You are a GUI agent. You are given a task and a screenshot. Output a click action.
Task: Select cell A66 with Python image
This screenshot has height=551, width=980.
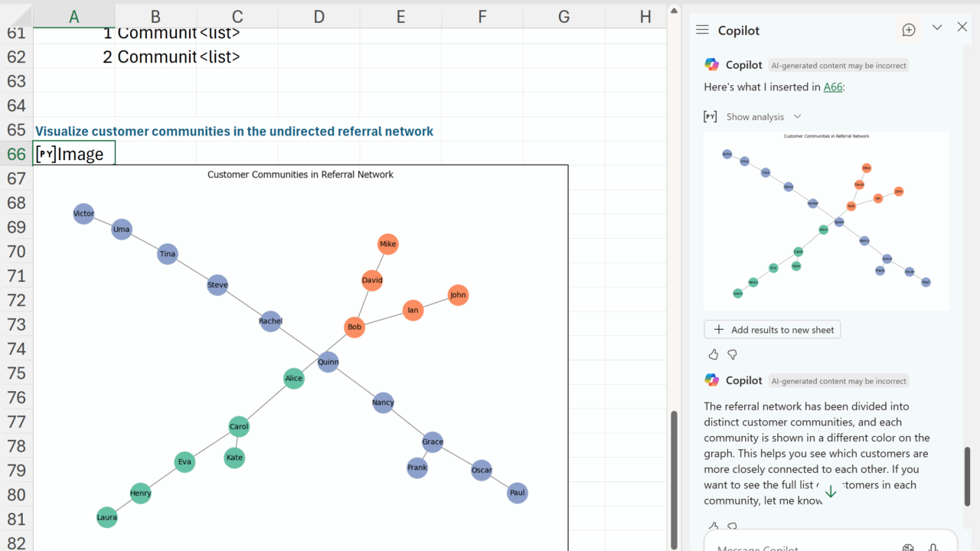point(74,154)
